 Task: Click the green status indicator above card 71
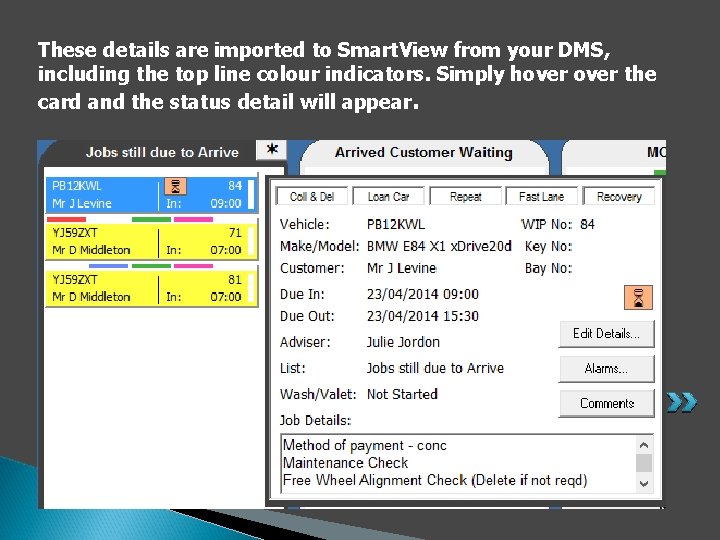151,219
